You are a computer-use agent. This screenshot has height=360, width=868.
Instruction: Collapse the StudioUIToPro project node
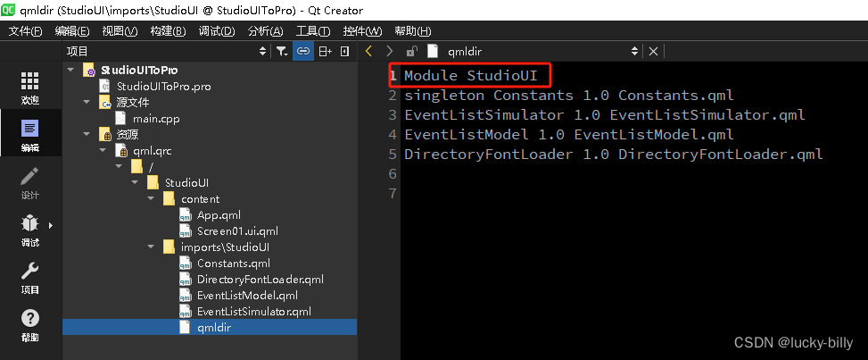point(70,71)
